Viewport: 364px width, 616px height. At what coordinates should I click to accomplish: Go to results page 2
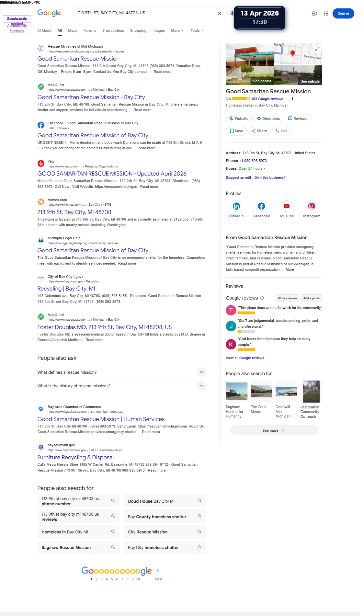click(96, 579)
